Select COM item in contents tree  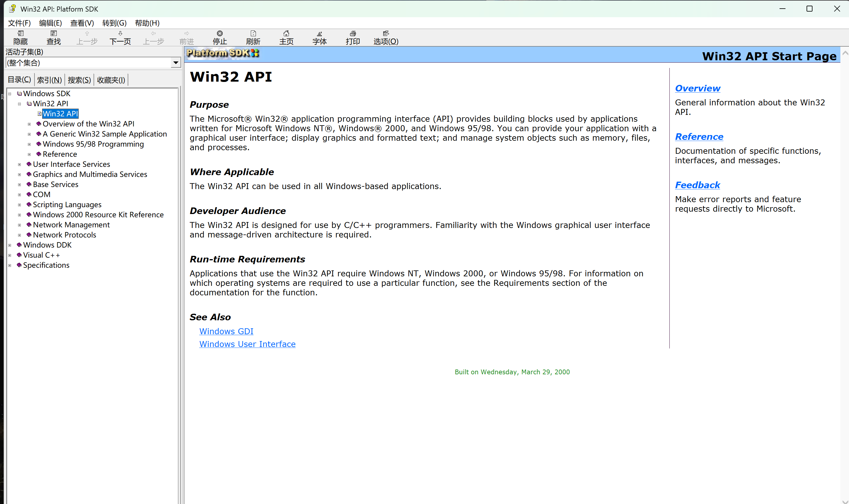point(42,195)
